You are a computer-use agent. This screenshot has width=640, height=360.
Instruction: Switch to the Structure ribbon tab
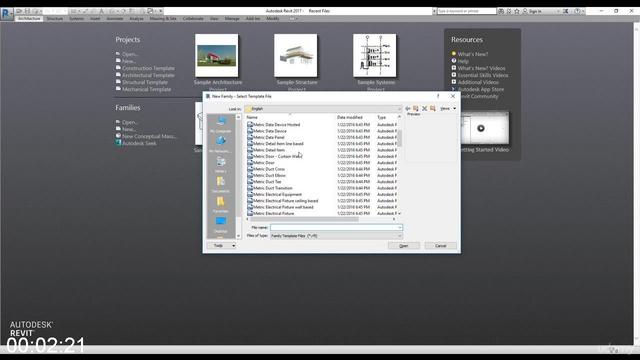(55, 19)
